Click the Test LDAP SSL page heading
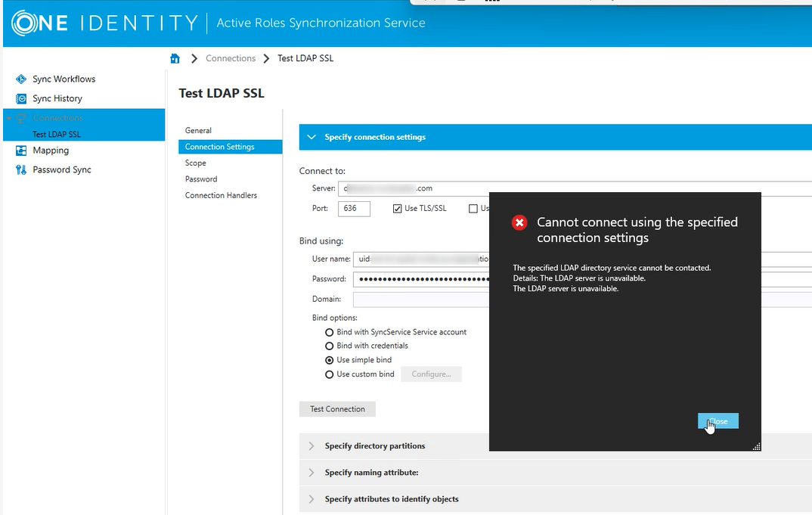This screenshot has width=812, height=515. coord(222,93)
